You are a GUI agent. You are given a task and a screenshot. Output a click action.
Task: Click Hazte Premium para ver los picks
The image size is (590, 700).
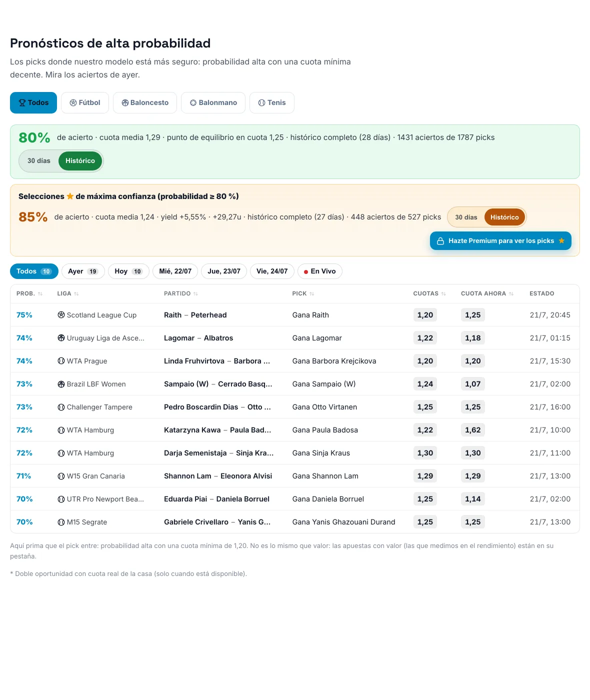coord(500,241)
